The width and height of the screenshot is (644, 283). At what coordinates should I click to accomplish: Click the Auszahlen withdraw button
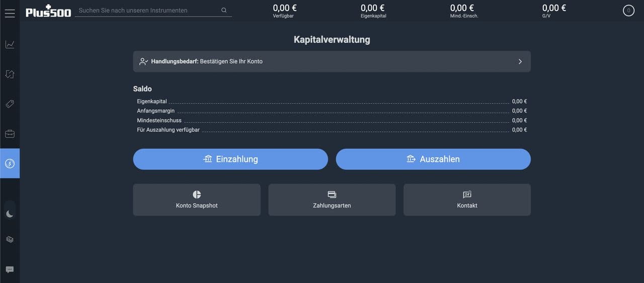[x=433, y=159]
